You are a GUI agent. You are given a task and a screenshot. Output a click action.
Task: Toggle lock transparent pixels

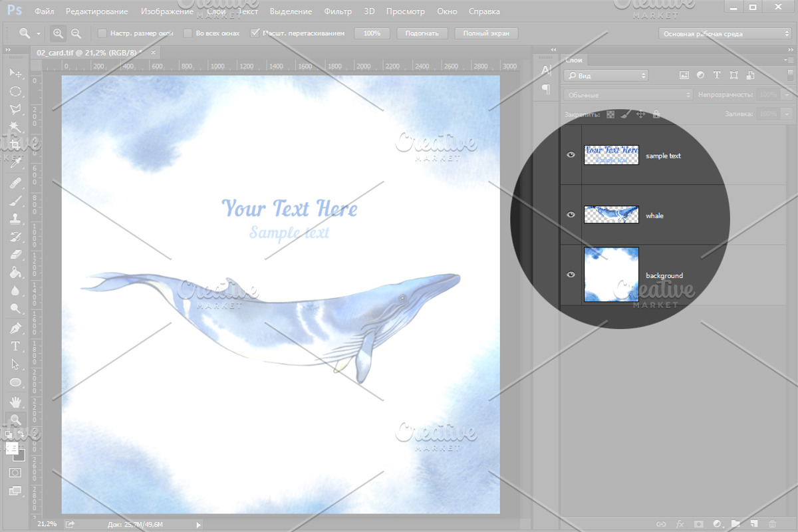click(x=610, y=114)
